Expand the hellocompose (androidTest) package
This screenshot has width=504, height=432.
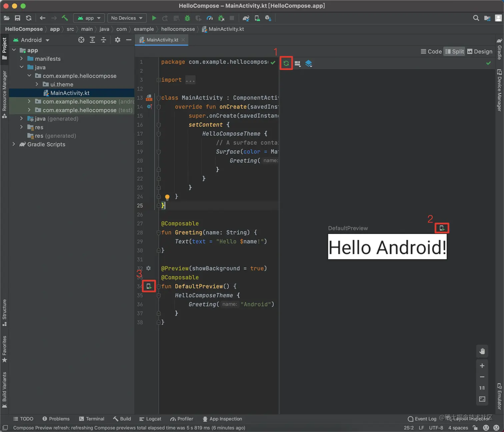pos(29,101)
